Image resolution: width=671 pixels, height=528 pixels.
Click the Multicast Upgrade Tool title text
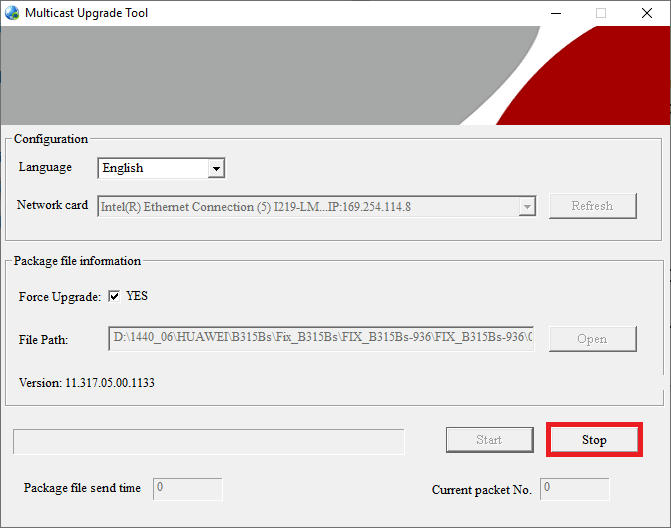click(x=86, y=13)
